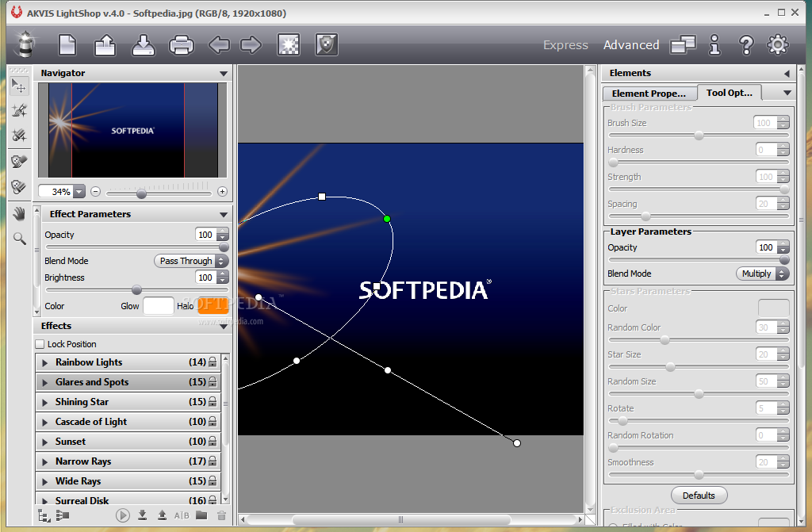Open the layout switch windows icon

pyautogui.click(x=683, y=45)
